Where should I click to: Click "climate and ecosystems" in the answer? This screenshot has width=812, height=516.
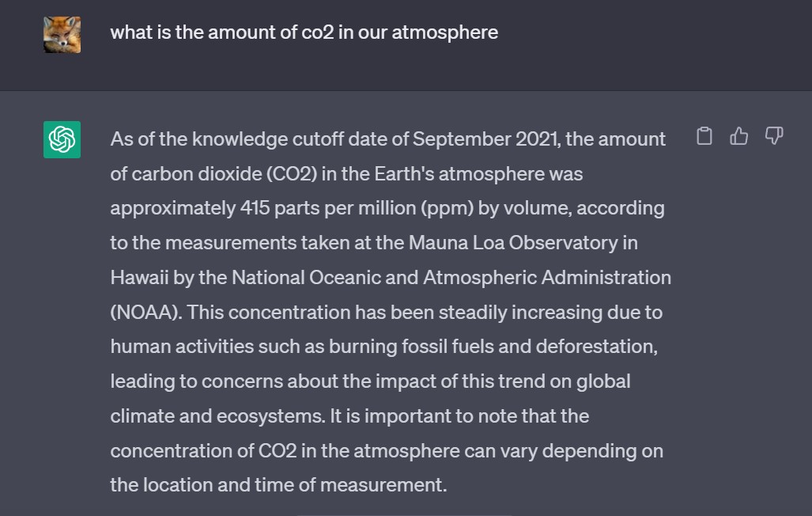pyautogui.click(x=215, y=416)
